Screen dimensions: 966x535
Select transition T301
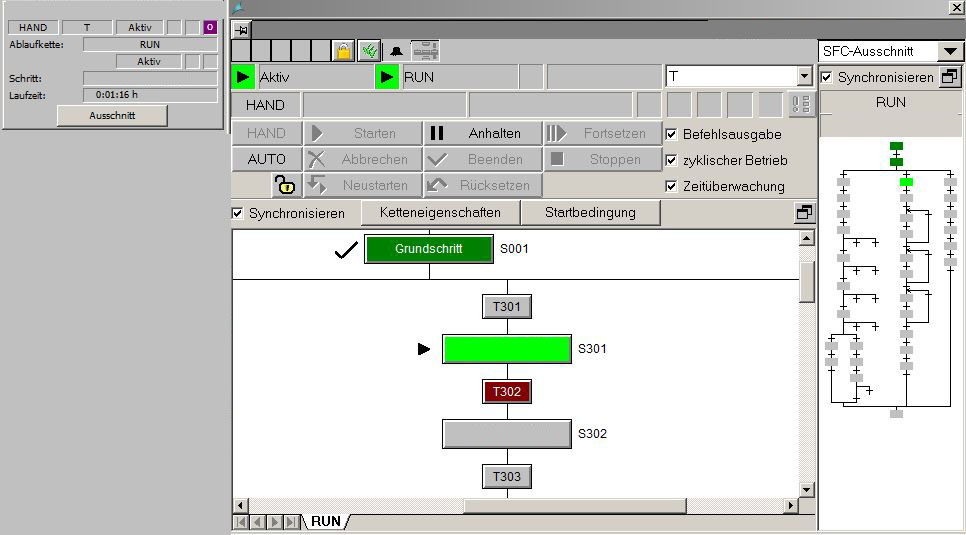point(506,306)
